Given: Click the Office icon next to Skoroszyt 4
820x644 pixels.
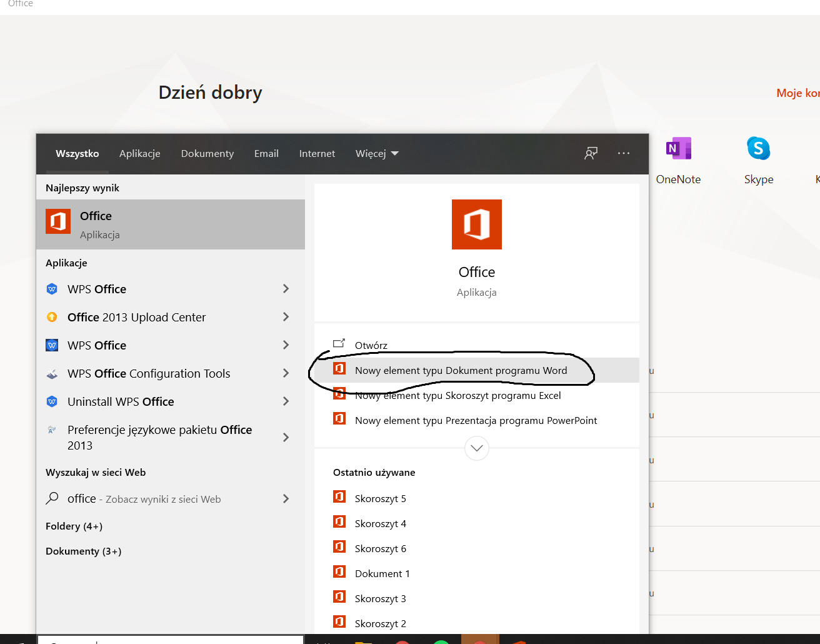Looking at the screenshot, I should [x=339, y=521].
